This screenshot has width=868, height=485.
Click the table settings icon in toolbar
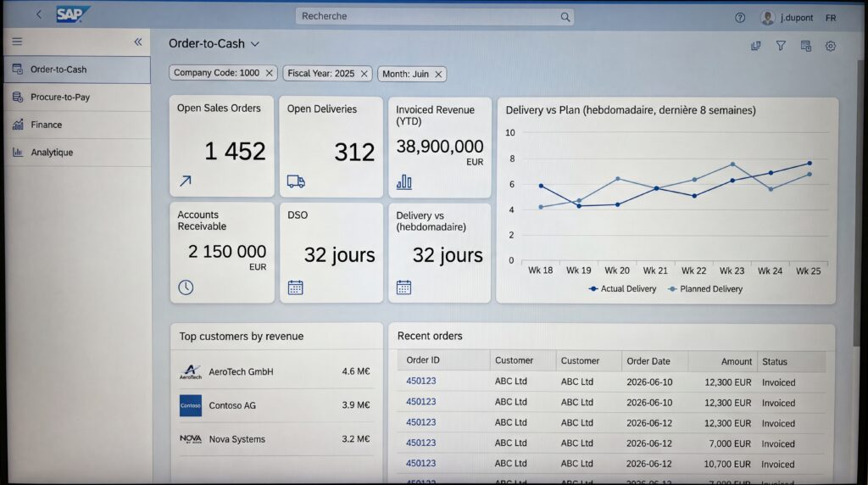[x=806, y=46]
